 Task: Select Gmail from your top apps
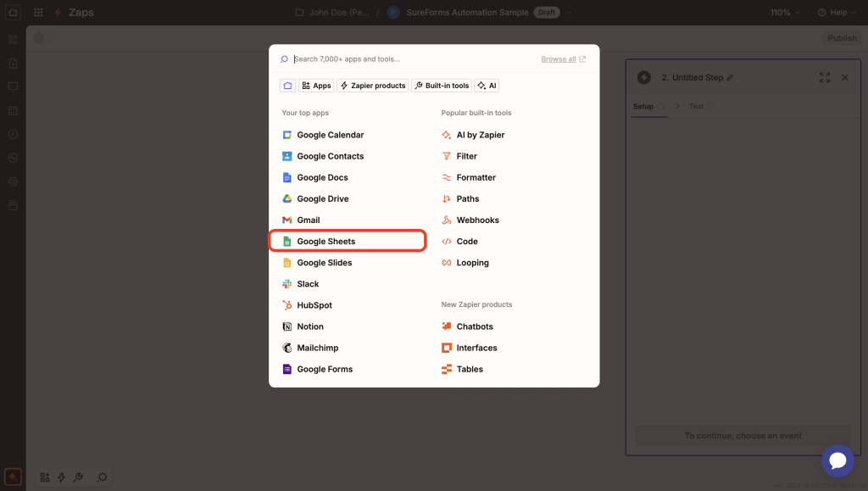tap(309, 220)
